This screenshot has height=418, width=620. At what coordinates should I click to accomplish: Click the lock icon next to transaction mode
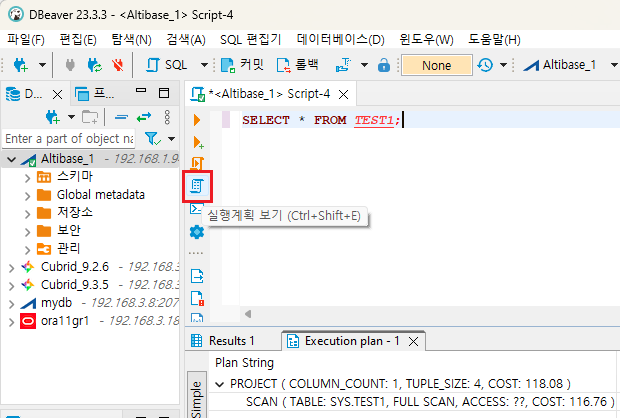click(x=383, y=65)
